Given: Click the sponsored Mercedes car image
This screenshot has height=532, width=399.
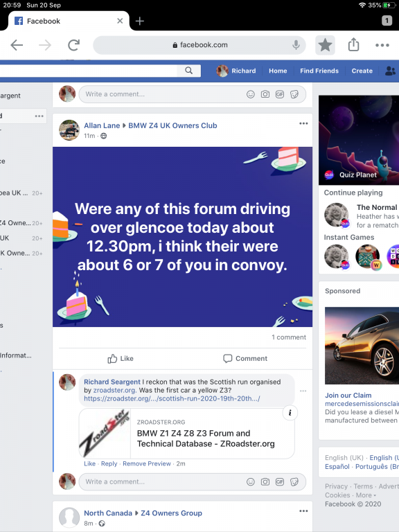Looking at the screenshot, I should [362, 346].
